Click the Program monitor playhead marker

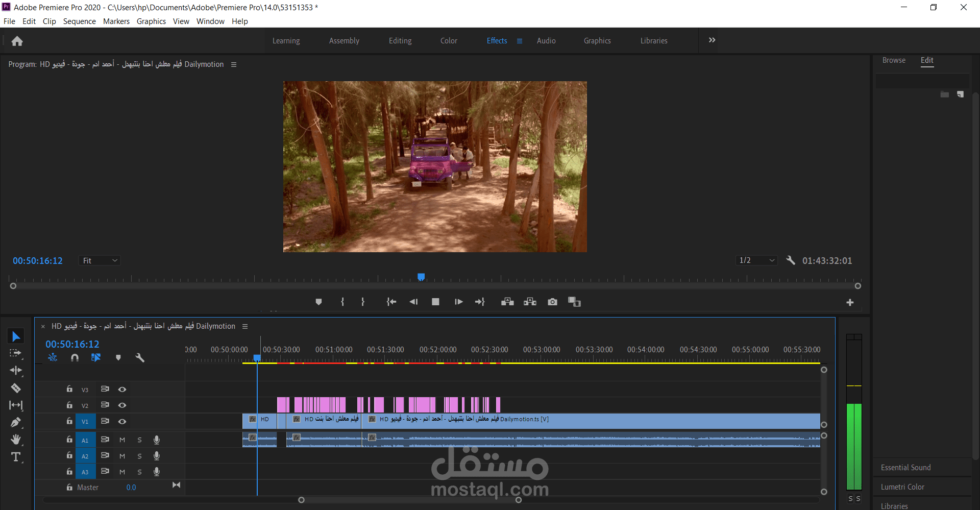(421, 277)
